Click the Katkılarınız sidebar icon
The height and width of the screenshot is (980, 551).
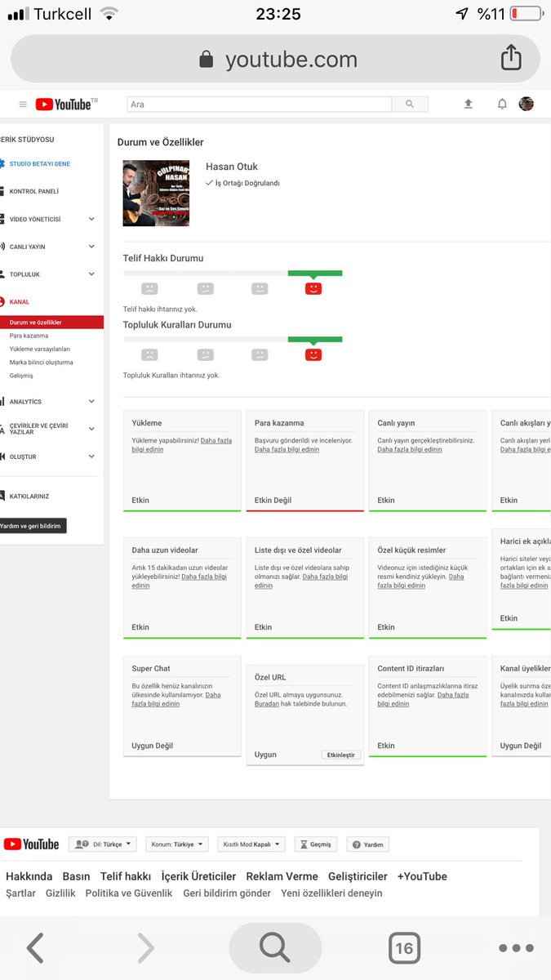(x=2, y=496)
